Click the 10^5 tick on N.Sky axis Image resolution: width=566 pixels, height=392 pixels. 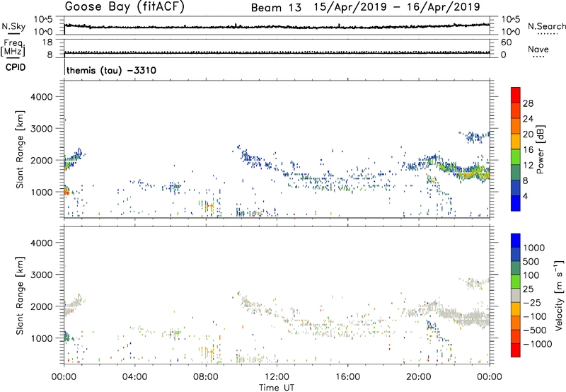pyautogui.click(x=43, y=20)
